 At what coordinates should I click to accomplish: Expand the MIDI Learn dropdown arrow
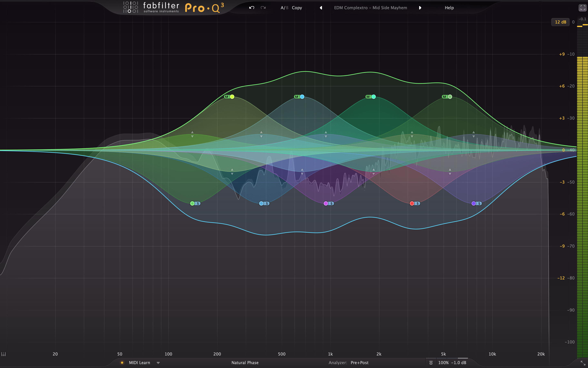pyautogui.click(x=158, y=363)
